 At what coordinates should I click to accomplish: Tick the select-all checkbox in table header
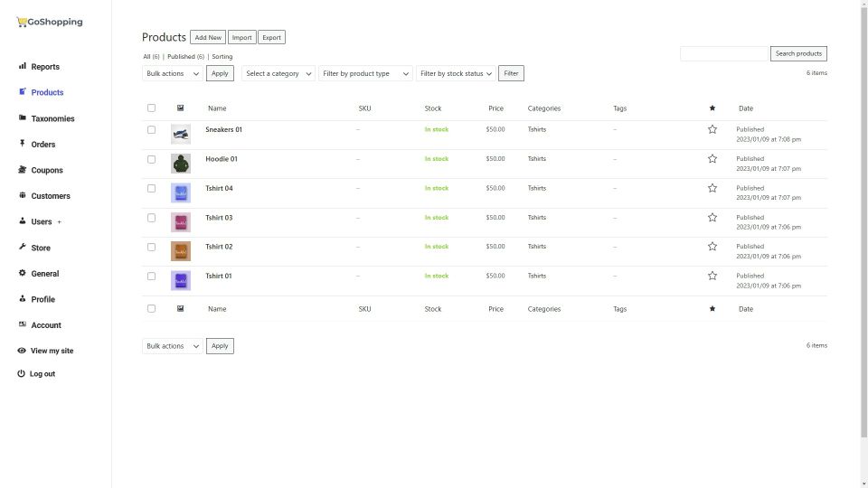coord(151,108)
